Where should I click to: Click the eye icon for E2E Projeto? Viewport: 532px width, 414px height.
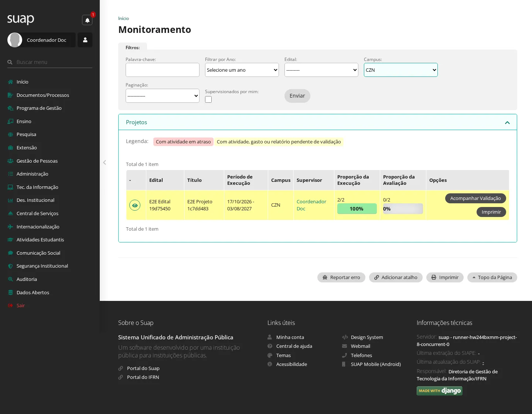[x=135, y=205]
